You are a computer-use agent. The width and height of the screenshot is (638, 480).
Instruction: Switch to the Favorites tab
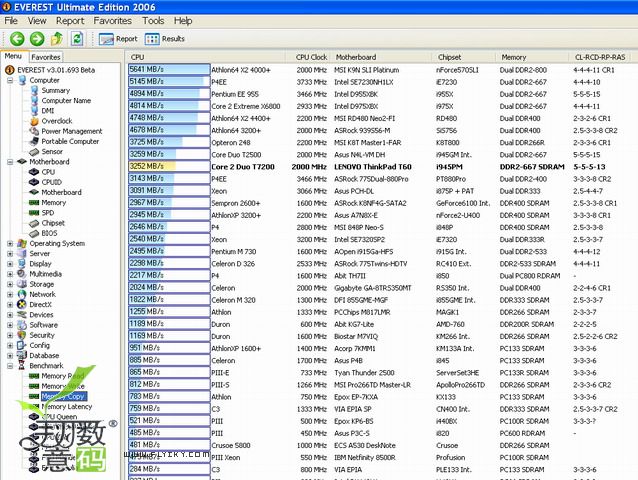pos(46,57)
